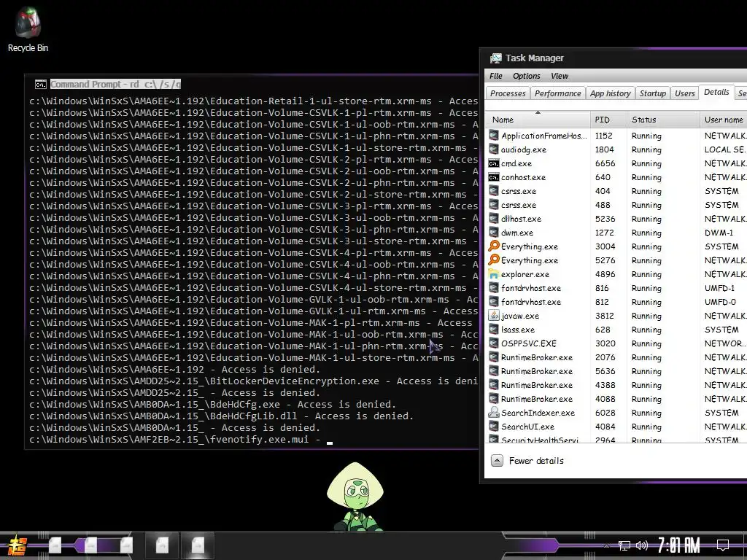Click the taskbar clock showing 7:01 AM

(x=679, y=545)
